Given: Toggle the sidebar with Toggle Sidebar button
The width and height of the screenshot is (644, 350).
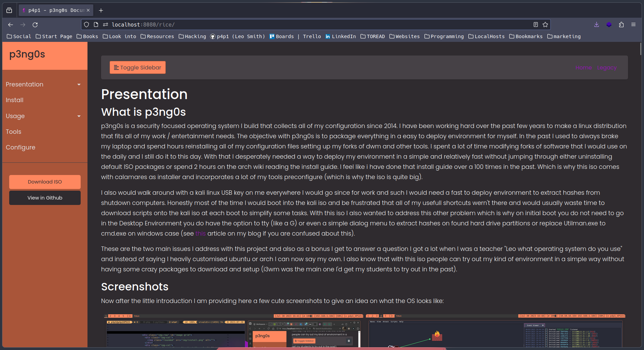Looking at the screenshot, I should [x=138, y=68].
